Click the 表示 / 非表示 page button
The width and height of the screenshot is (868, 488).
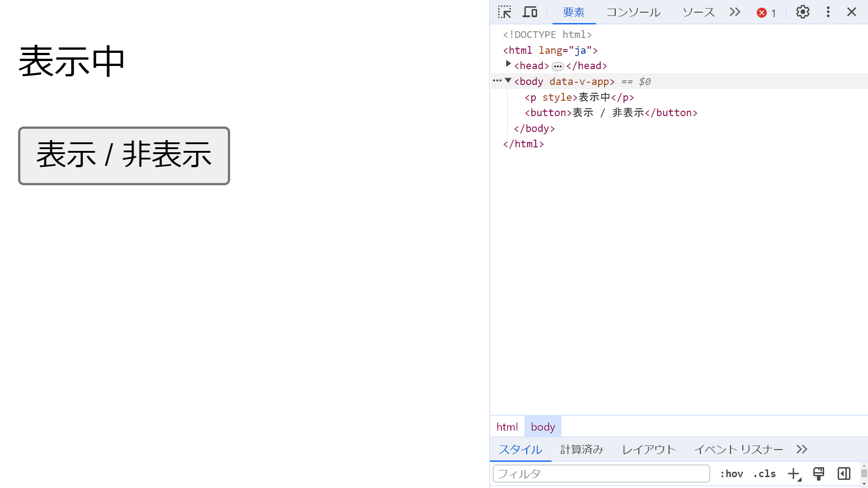124,156
